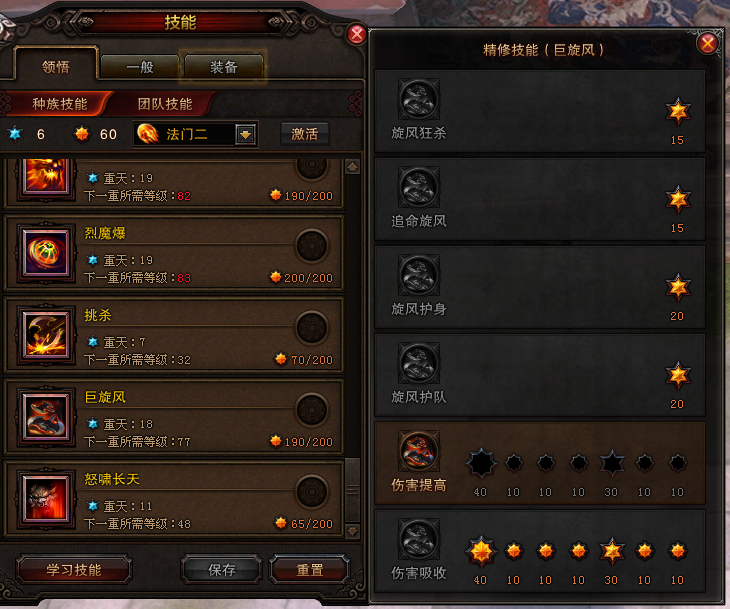730x609 pixels.
Task: Activate the first 40-point 伤害提高 star
Action: (481, 463)
